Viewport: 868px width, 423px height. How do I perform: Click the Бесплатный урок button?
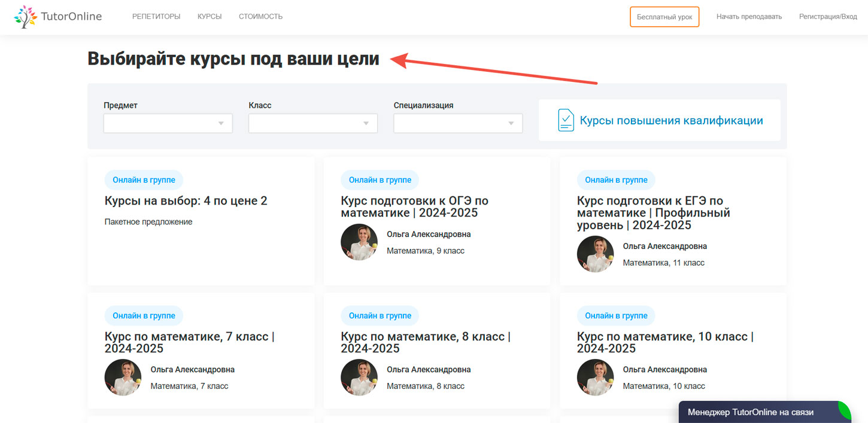(664, 17)
